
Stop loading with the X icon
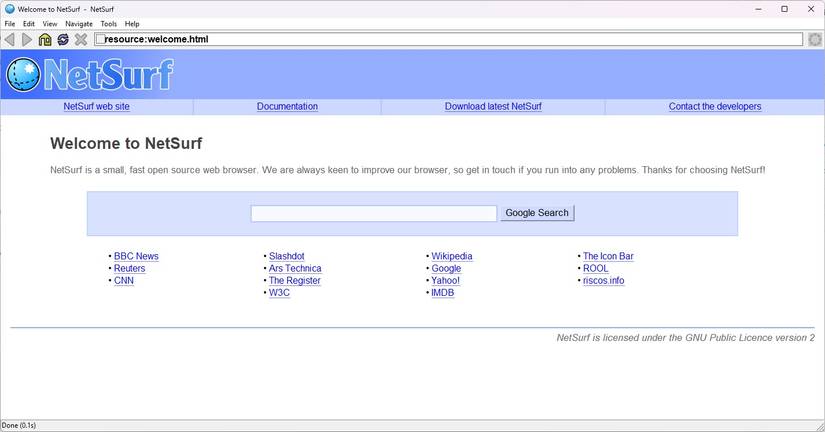(x=81, y=39)
